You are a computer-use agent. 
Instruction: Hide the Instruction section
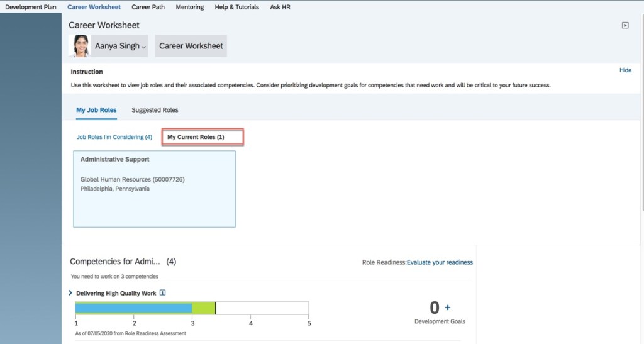625,70
